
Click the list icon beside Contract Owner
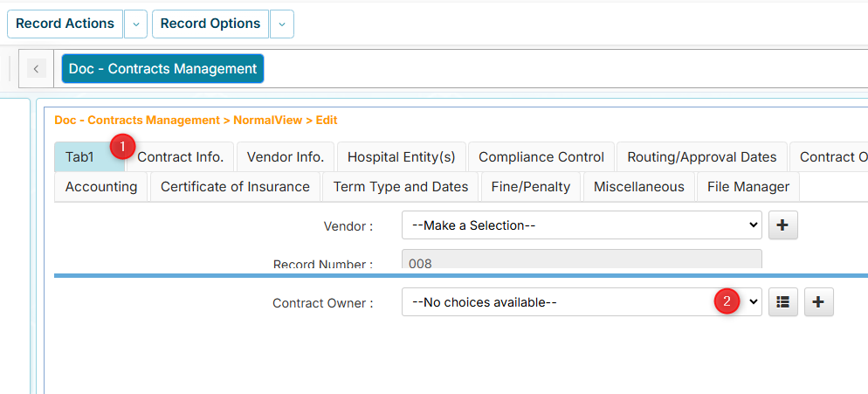click(783, 302)
